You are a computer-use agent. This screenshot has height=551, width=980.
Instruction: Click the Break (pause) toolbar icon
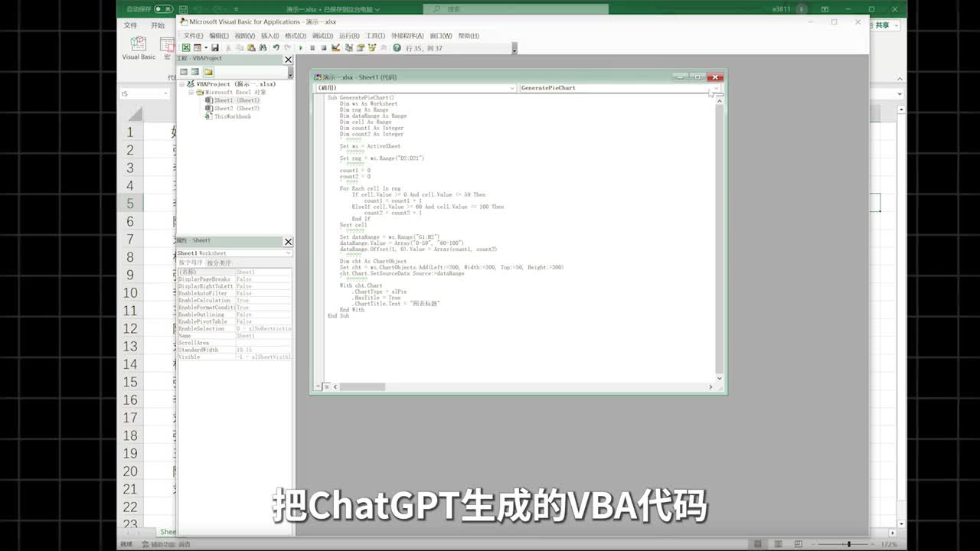(312, 48)
